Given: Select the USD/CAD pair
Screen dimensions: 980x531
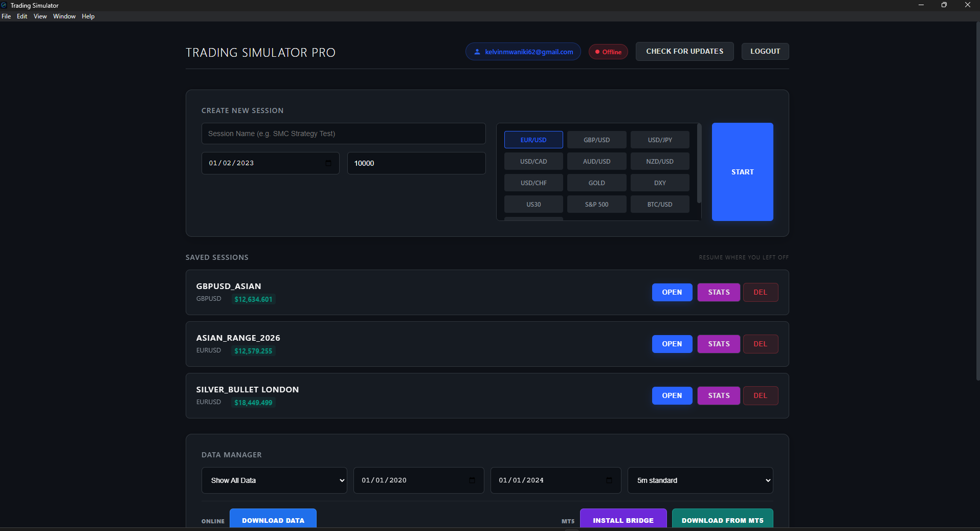Looking at the screenshot, I should [533, 161].
